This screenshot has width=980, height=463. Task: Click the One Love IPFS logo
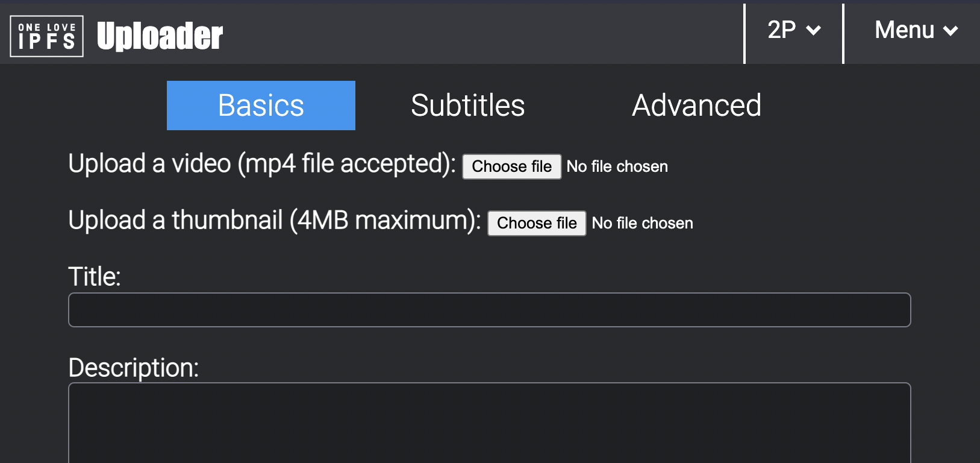coord(46,36)
